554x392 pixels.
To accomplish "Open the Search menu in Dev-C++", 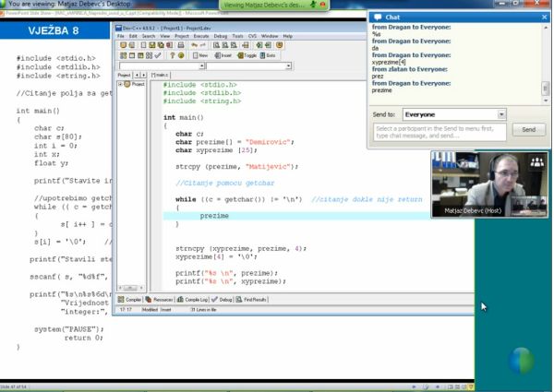I will pyautogui.click(x=149, y=36).
